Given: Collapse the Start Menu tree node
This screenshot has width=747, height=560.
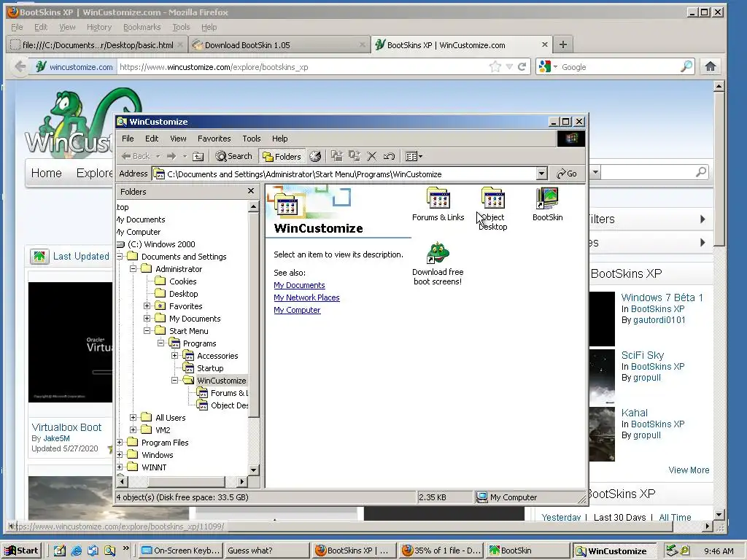Looking at the screenshot, I should pos(147,331).
